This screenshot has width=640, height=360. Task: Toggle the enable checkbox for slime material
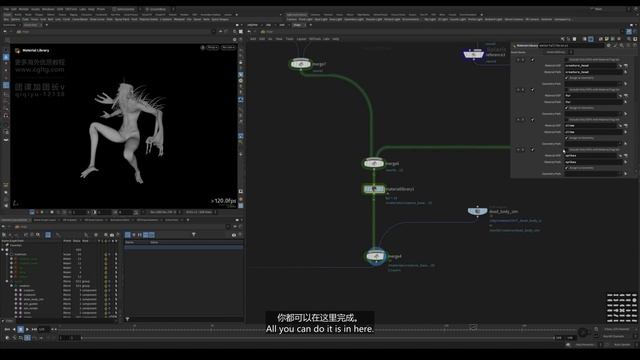pos(533,120)
